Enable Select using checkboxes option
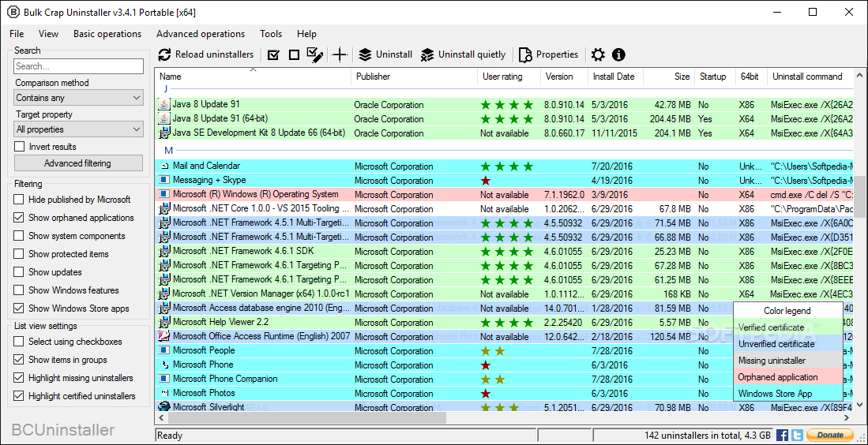The height and width of the screenshot is (445, 868). [x=19, y=342]
